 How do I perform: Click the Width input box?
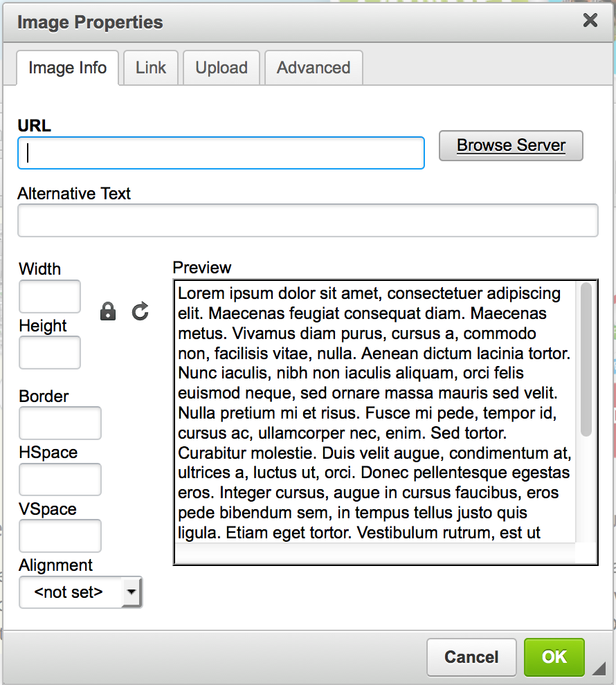click(50, 297)
